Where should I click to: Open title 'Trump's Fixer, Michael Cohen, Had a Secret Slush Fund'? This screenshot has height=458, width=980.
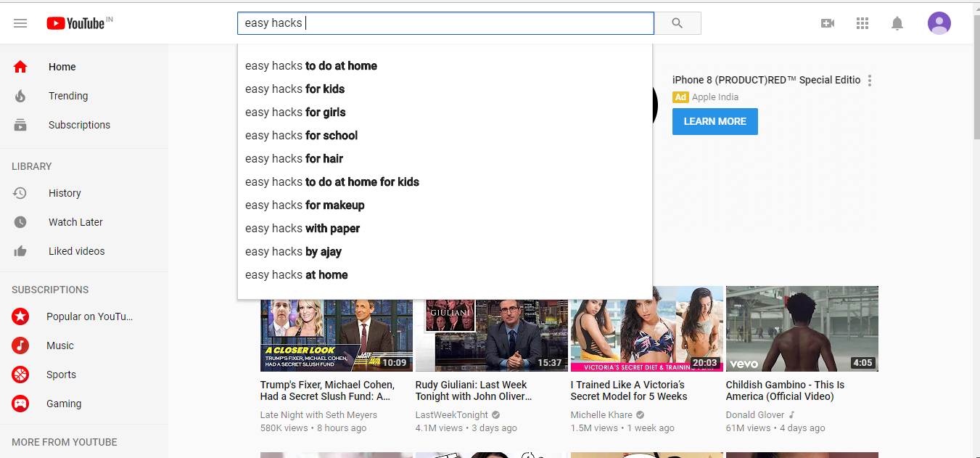(327, 390)
